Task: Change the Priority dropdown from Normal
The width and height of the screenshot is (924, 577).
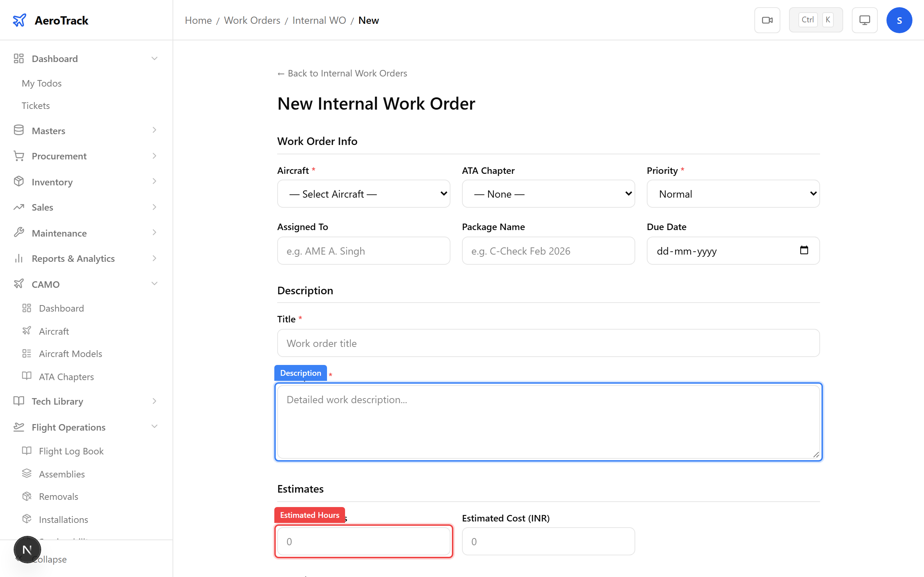Action: [732, 194]
